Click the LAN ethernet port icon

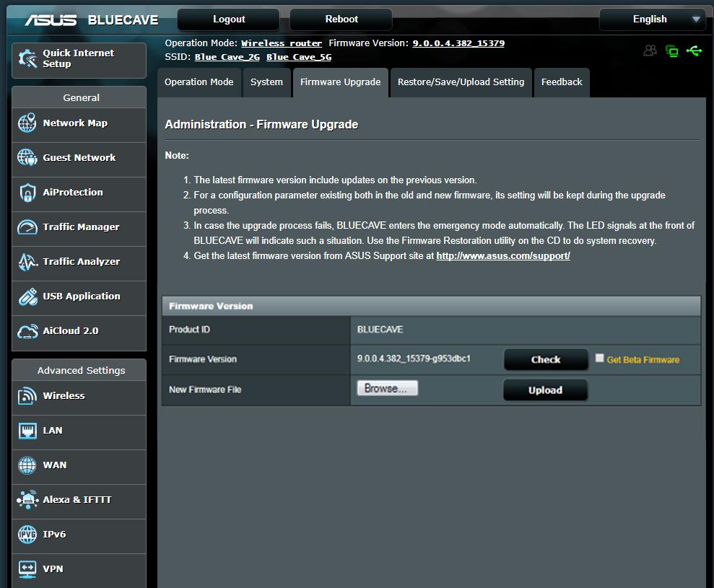click(27, 431)
